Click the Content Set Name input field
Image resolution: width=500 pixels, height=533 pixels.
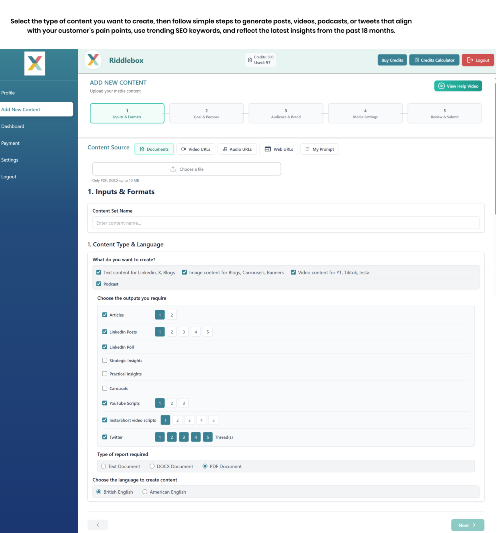click(x=286, y=223)
